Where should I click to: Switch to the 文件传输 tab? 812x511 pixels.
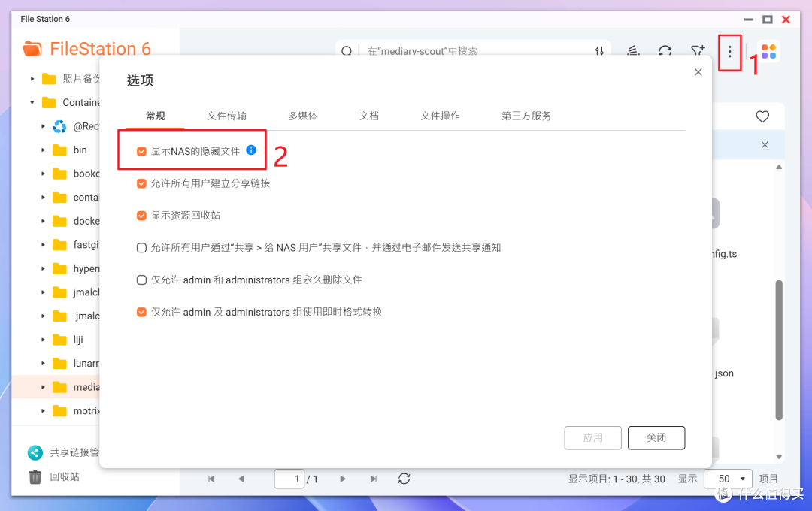click(x=227, y=116)
